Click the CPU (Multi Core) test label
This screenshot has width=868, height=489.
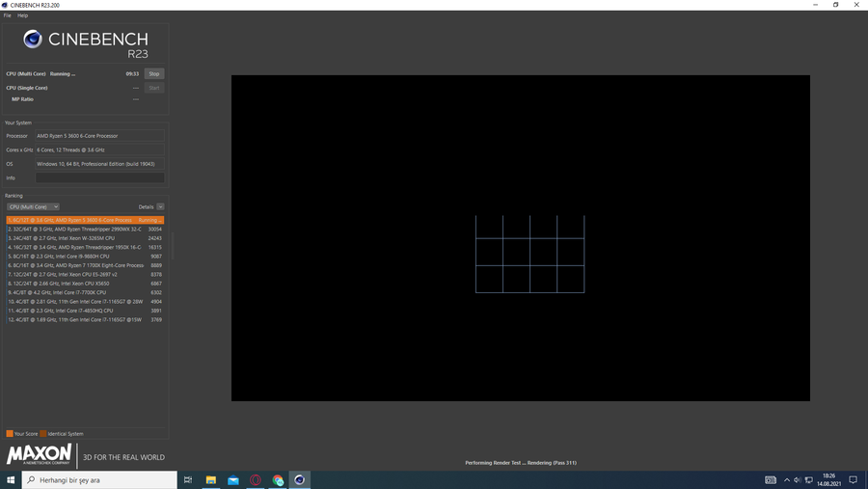pyautogui.click(x=26, y=73)
